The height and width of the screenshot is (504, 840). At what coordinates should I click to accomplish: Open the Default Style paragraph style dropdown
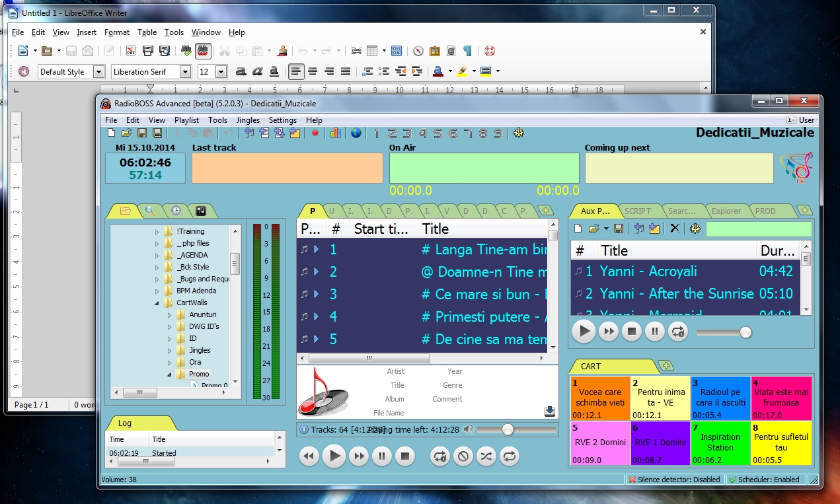coord(99,71)
